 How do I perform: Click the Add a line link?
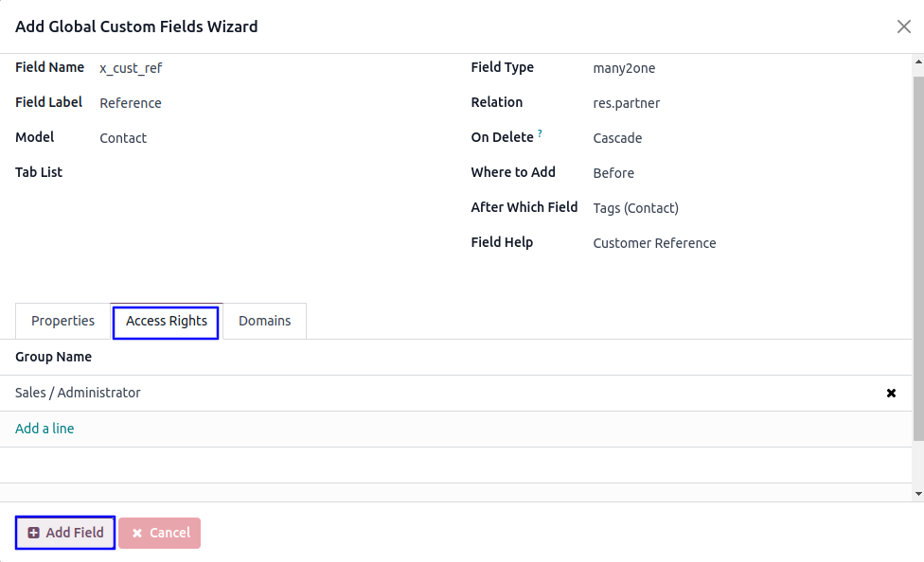click(44, 429)
